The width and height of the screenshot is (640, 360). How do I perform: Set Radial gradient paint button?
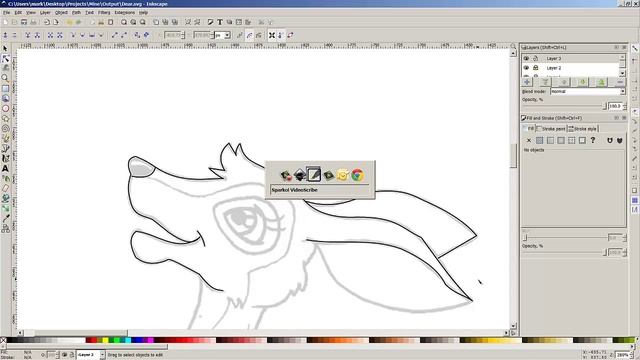(561, 140)
